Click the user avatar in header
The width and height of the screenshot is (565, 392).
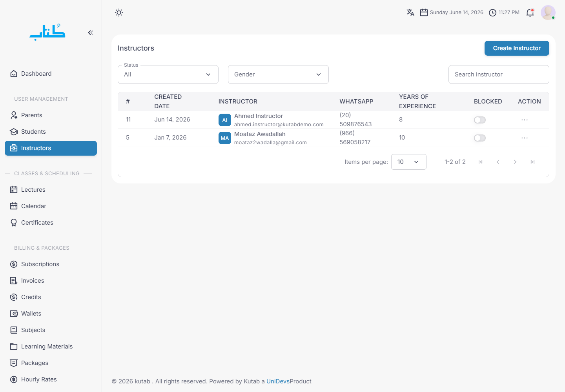click(x=548, y=13)
